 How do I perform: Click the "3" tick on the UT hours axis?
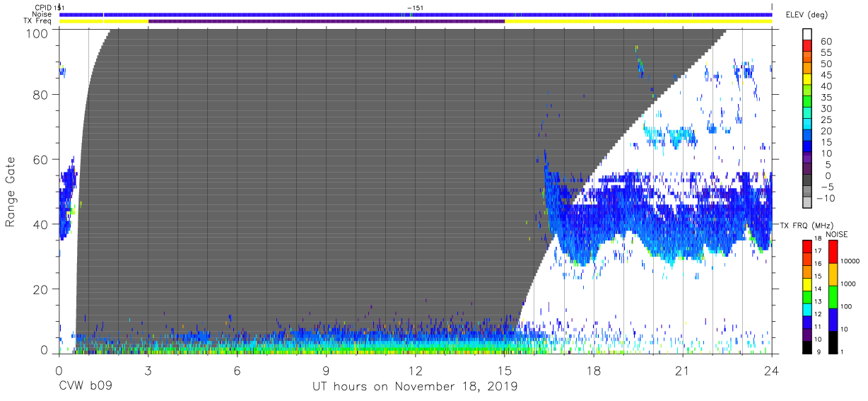point(148,371)
